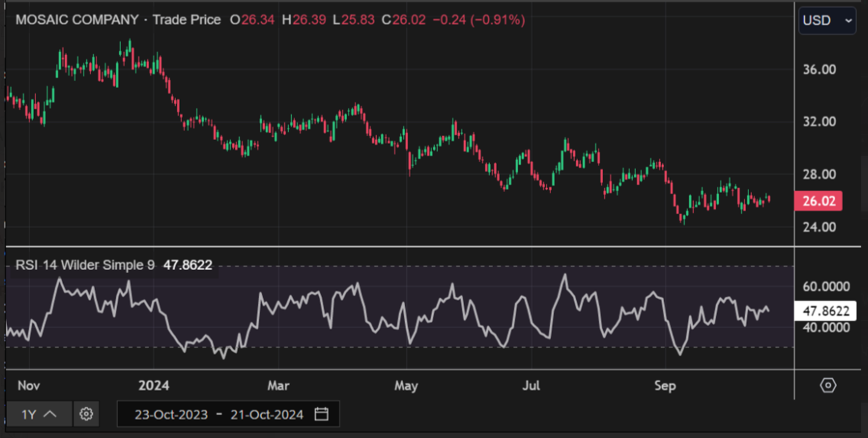This screenshot has height=438, width=868.
Task: Click the start date 23-Oct-2023
Action: (171, 415)
